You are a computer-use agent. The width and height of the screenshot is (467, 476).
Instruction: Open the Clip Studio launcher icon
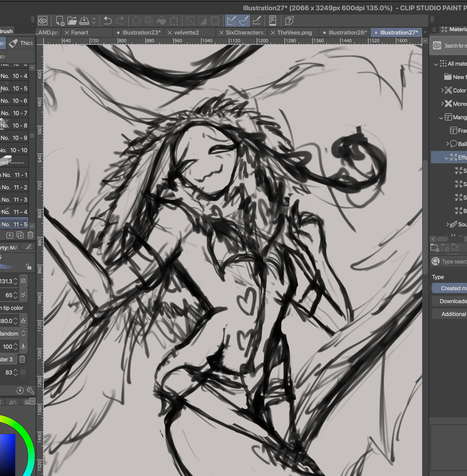(x=43, y=21)
